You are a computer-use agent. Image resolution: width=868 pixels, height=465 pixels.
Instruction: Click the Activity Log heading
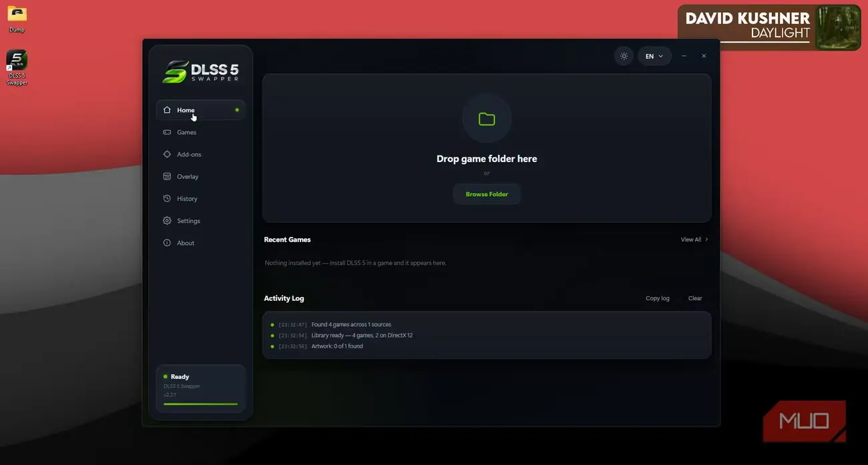click(284, 298)
